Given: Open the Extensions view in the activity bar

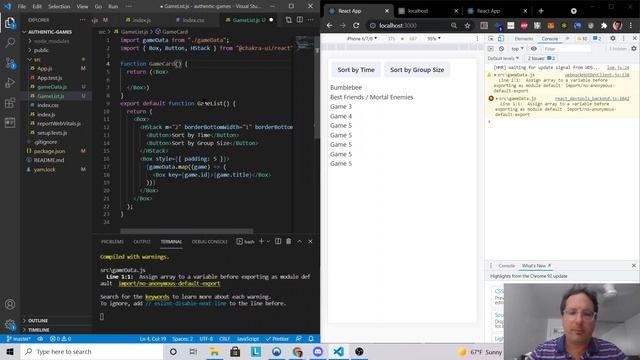Looking at the screenshot, I should coord(10,102).
